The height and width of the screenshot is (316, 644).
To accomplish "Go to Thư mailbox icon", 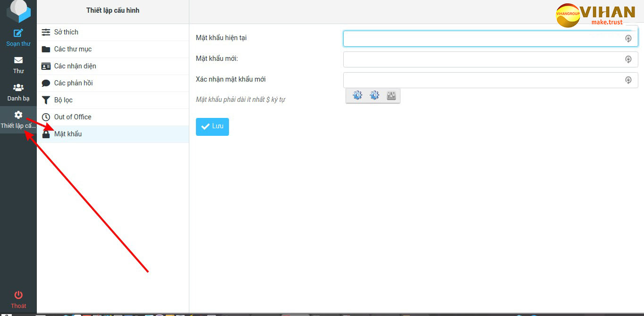I will [x=18, y=60].
